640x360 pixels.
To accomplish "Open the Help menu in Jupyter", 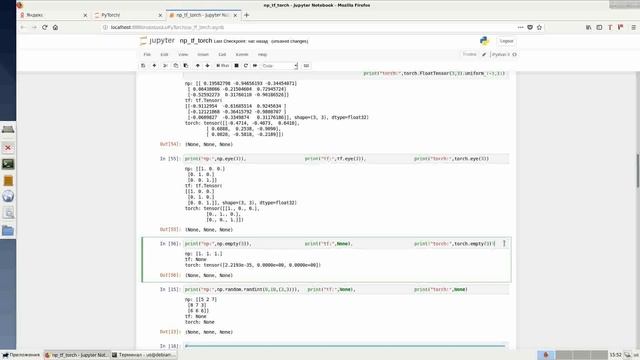I will coord(262,54).
